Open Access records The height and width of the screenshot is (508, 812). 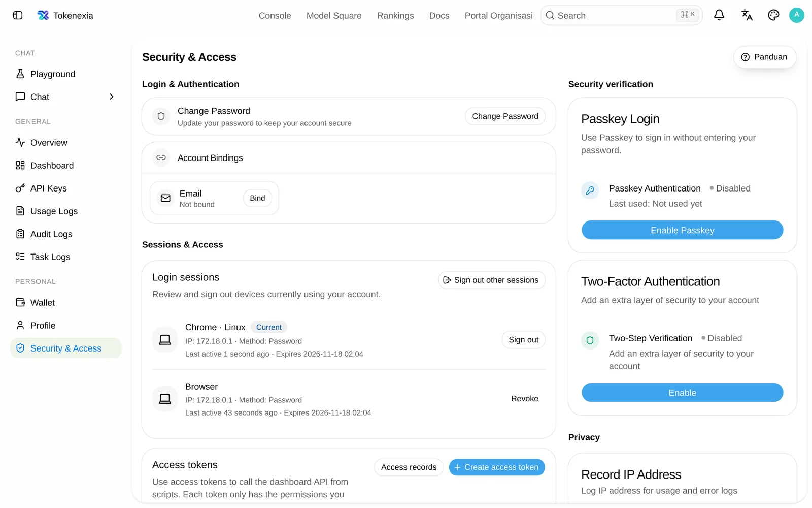coord(409,467)
